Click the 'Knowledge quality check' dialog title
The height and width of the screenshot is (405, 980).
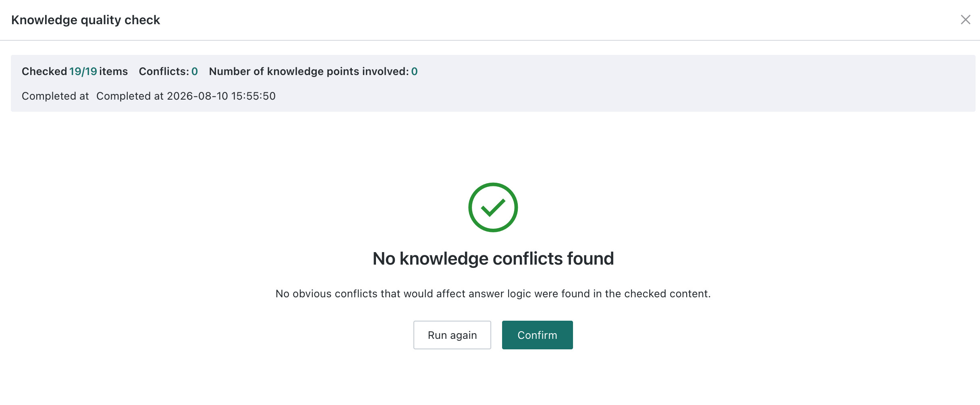(x=85, y=20)
